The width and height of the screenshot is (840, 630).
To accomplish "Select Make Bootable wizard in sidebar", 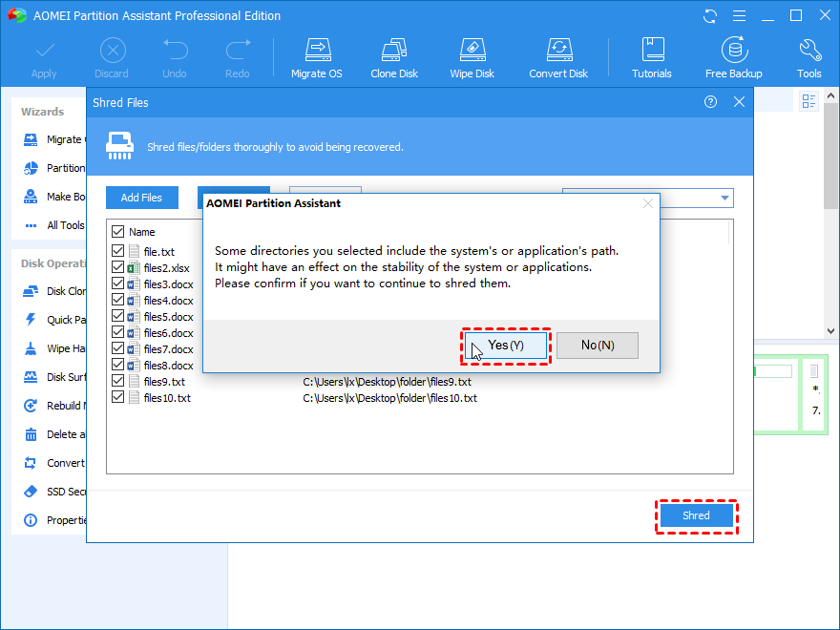I will coord(53,197).
